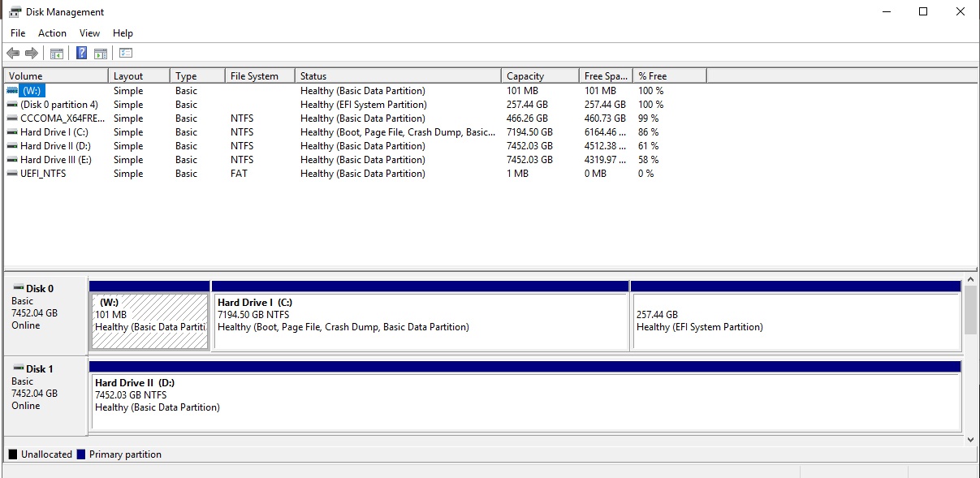Sort by the % Free column header
This screenshot has height=478, width=980.
[670, 76]
